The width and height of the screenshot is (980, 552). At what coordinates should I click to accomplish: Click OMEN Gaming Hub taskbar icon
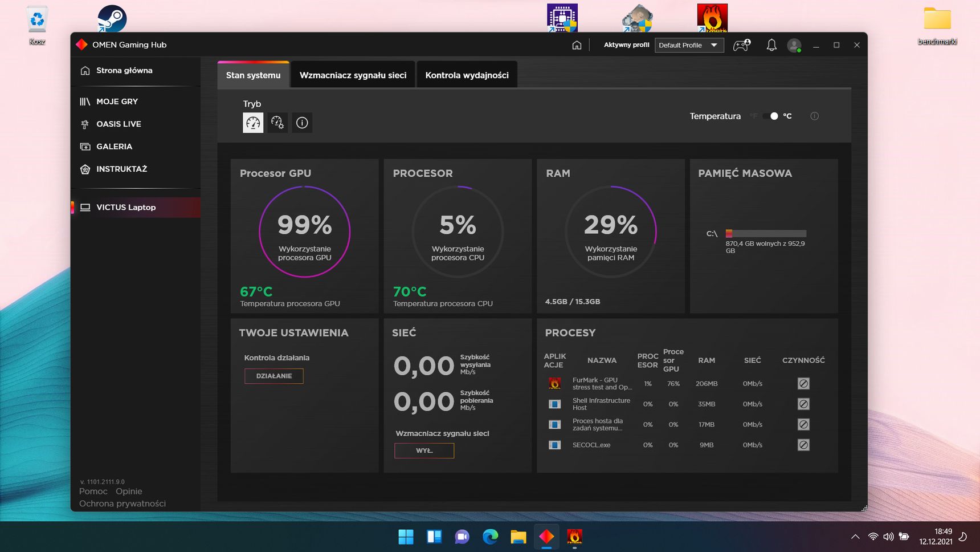click(546, 537)
